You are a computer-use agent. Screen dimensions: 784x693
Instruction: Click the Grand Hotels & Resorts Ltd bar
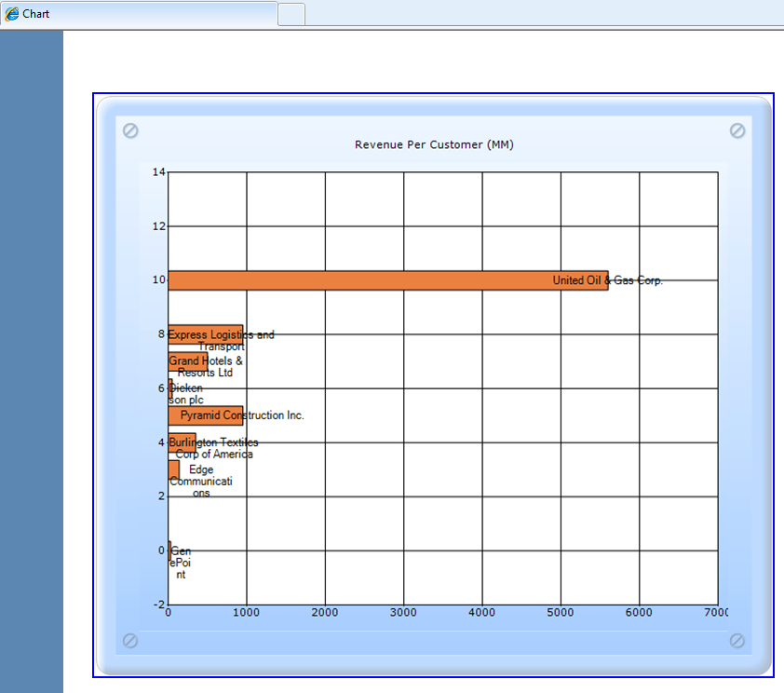click(188, 361)
